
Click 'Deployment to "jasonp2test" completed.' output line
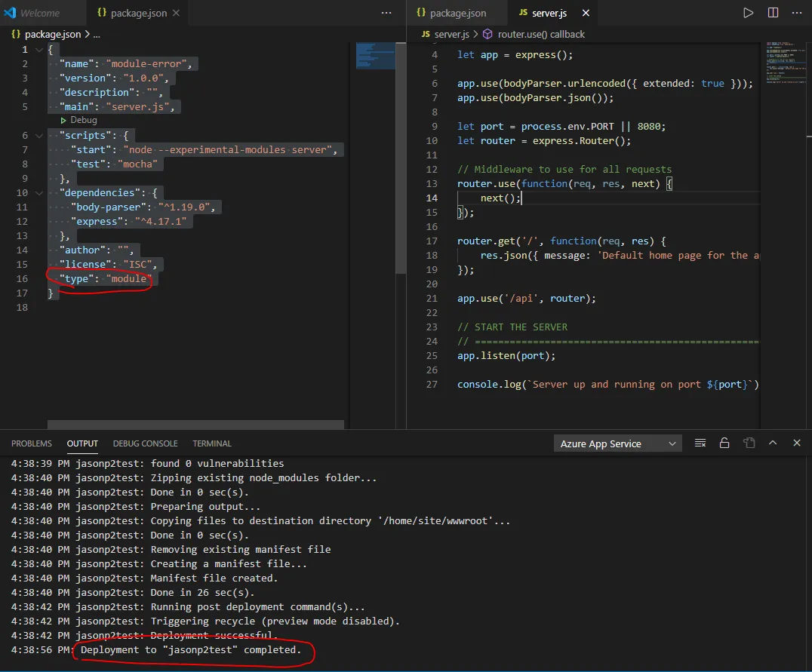coord(191,649)
